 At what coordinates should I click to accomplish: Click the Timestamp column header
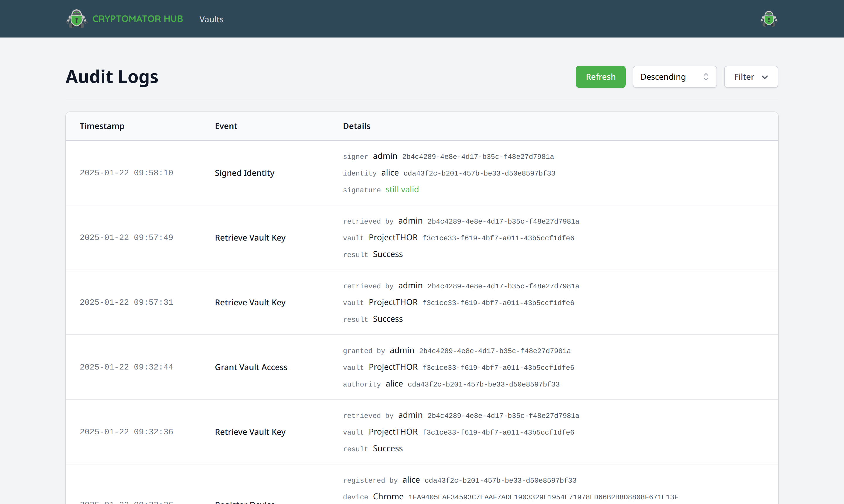tap(102, 126)
